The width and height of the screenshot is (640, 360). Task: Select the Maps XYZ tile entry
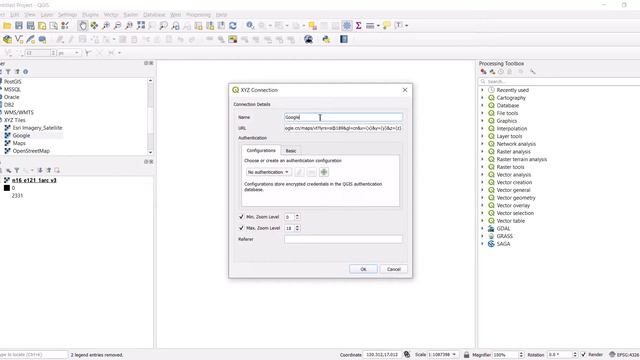pyautogui.click(x=19, y=143)
